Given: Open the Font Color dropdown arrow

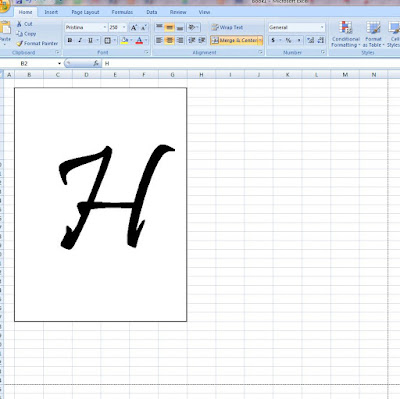Looking at the screenshot, I should tap(146, 40).
